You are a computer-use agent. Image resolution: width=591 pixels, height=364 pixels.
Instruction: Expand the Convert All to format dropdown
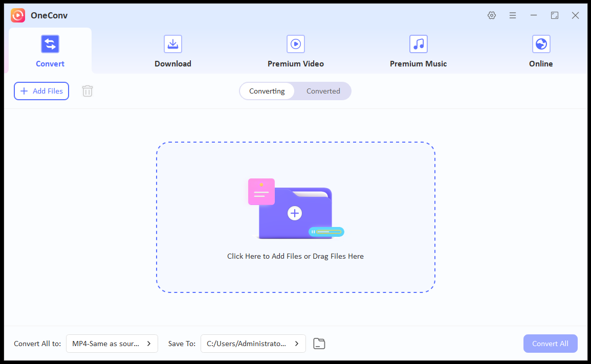[112, 344]
